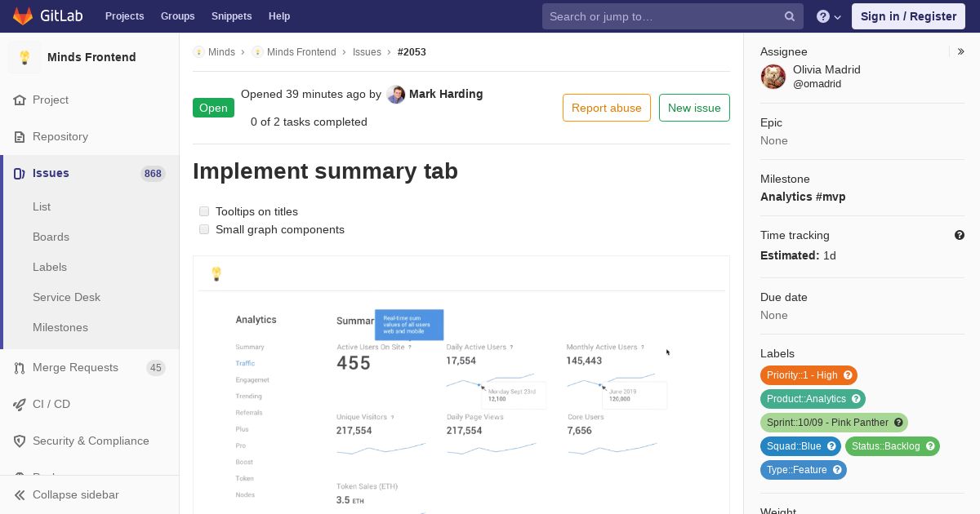Click the Minds Frontend breadcrumb link
The height and width of the screenshot is (514, 980).
301,51
